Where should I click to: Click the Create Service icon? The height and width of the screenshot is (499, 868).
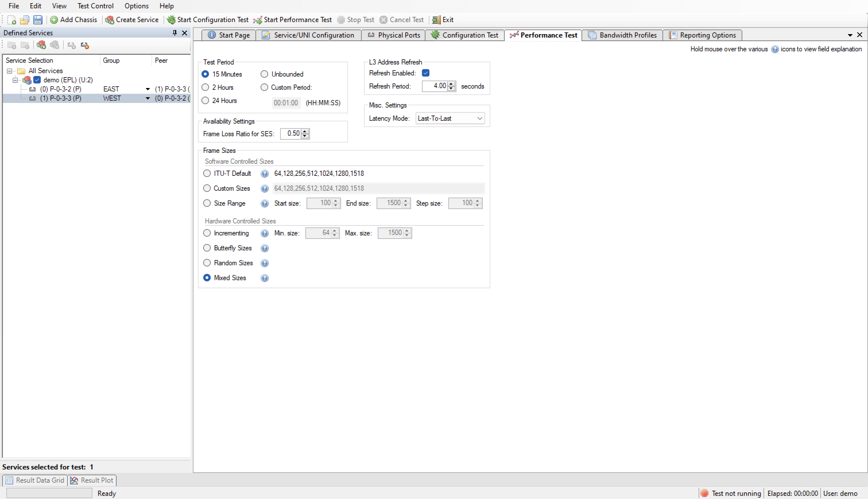coord(110,20)
